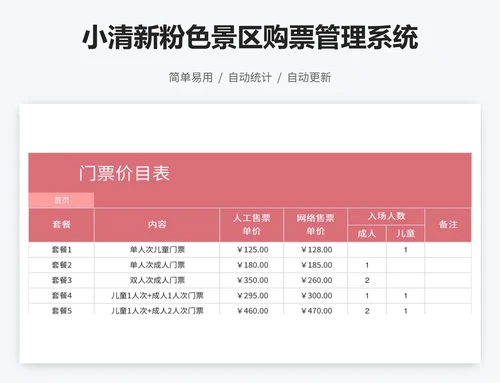Click the 入场人数 header cell
This screenshot has height=383, width=500.
point(386,216)
